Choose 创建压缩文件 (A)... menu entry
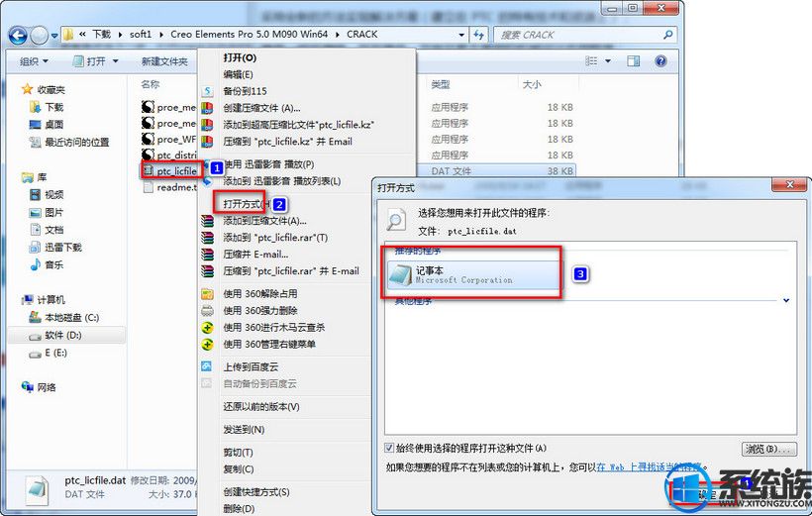Image resolution: width=812 pixels, height=516 pixels. click(x=261, y=108)
